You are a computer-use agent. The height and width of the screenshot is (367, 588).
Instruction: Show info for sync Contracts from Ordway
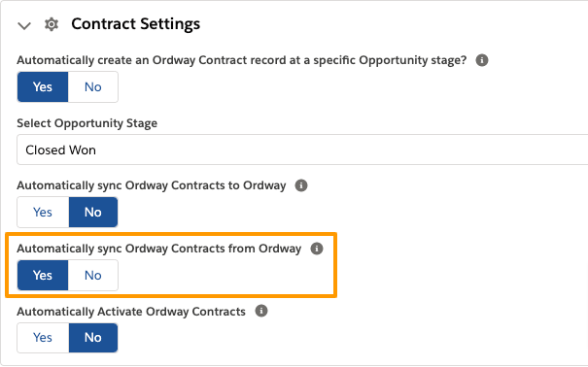[317, 249]
